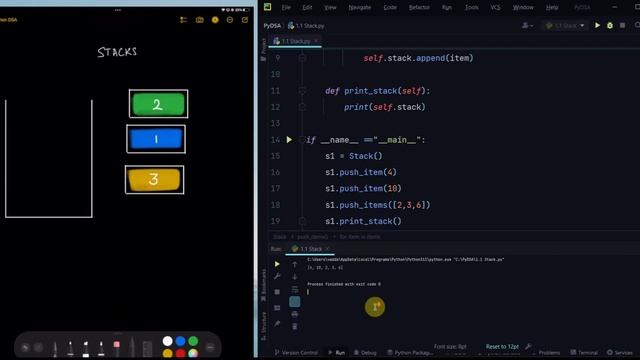Click the compose new note icon

coord(245,20)
